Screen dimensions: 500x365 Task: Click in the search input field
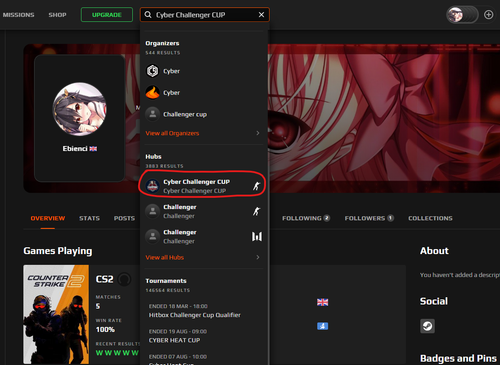tap(205, 15)
